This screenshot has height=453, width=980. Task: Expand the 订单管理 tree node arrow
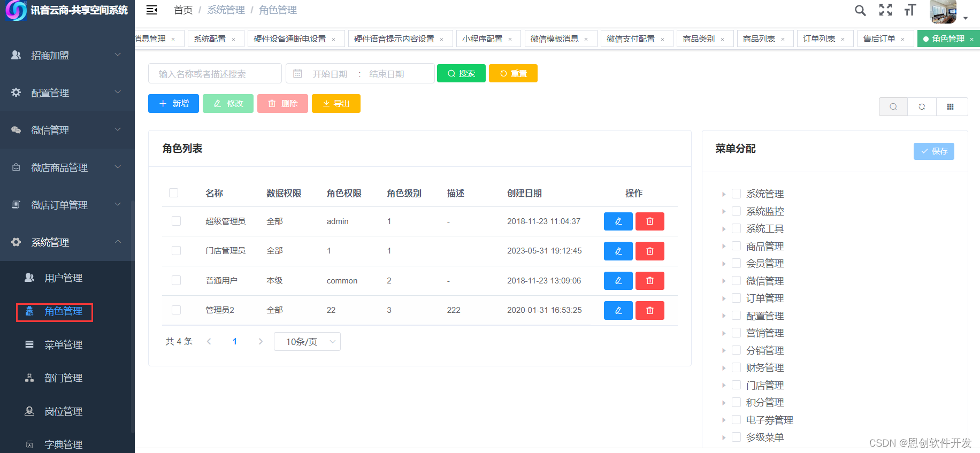click(724, 298)
